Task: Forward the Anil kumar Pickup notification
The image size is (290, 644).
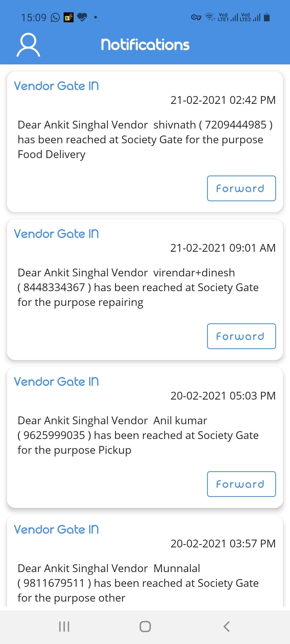Action: pyautogui.click(x=241, y=484)
